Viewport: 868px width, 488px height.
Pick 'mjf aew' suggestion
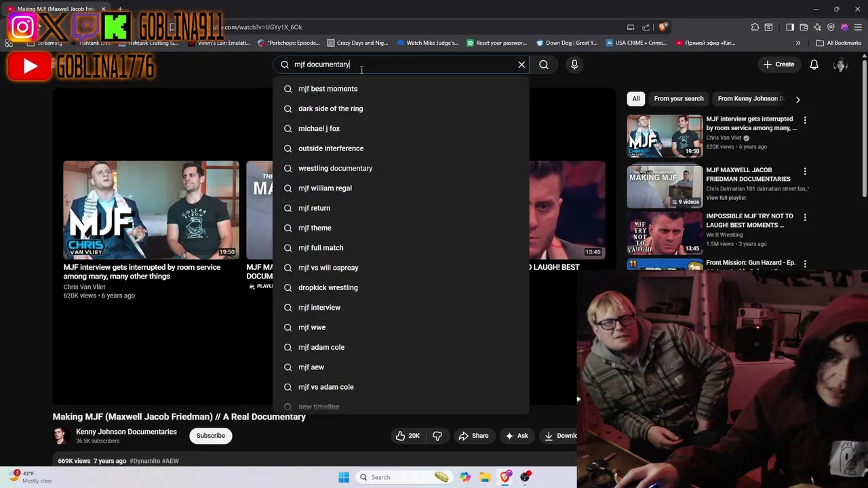tap(401, 367)
